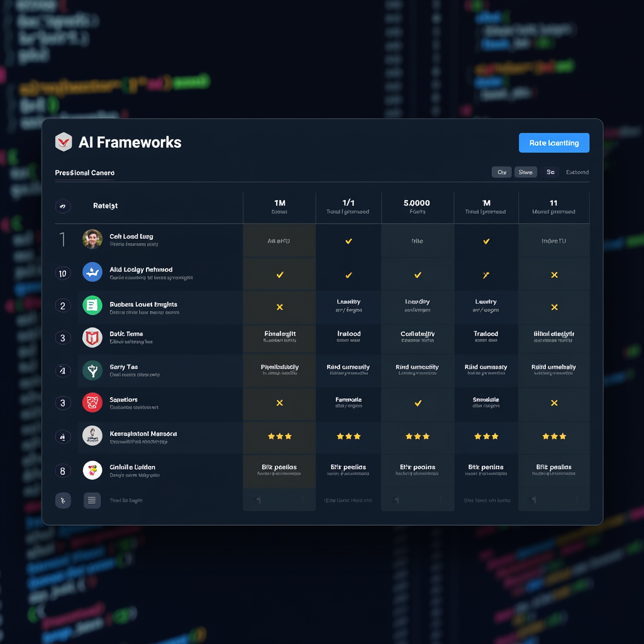The image size is (644, 644).
Task: Select the Ctv tab
Action: (501, 172)
